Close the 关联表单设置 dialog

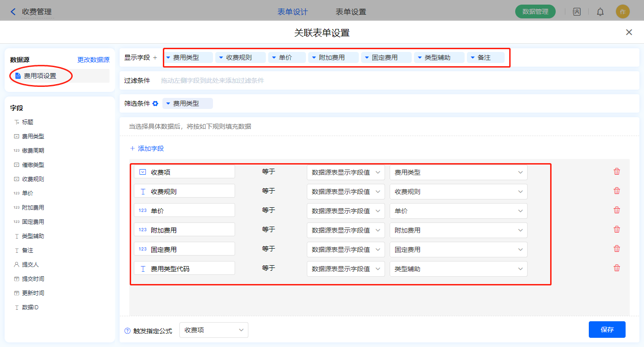[x=629, y=32]
